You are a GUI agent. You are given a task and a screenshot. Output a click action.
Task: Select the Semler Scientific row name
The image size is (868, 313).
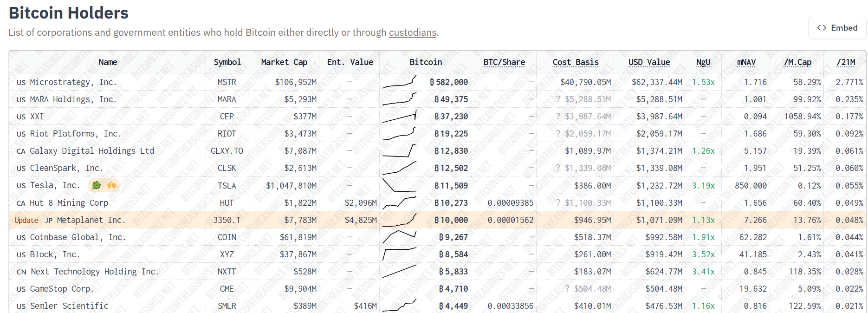click(x=69, y=306)
